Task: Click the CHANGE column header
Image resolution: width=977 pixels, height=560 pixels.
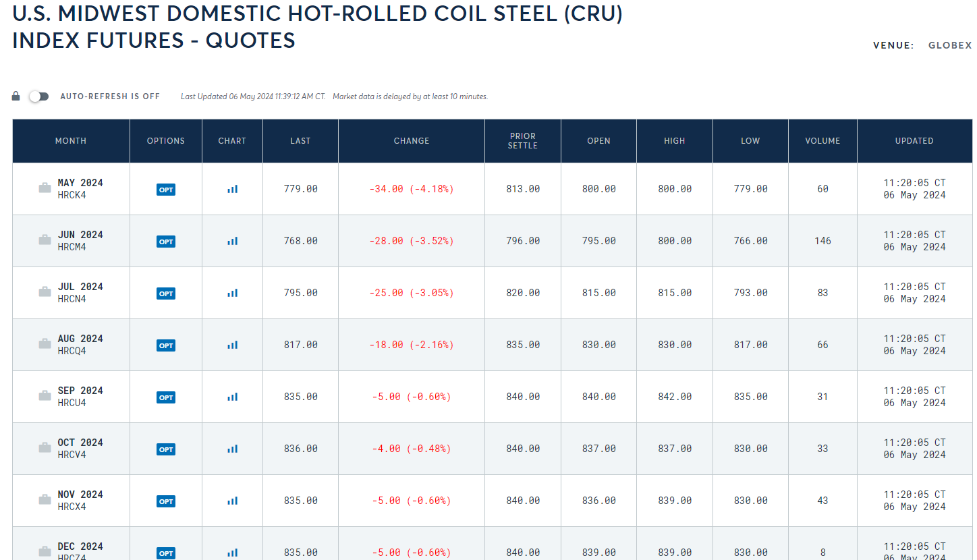Action: coord(412,141)
